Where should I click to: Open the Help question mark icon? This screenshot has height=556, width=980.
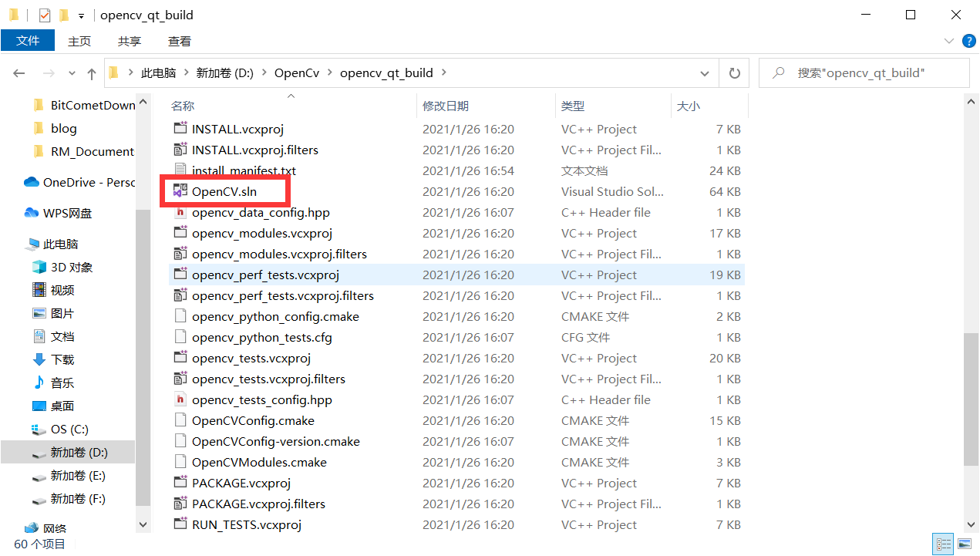(x=968, y=41)
